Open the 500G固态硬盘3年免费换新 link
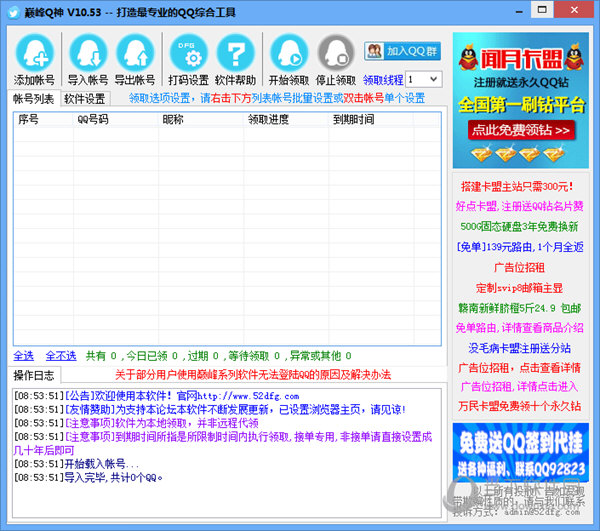The height and width of the screenshot is (531, 600). [x=519, y=226]
